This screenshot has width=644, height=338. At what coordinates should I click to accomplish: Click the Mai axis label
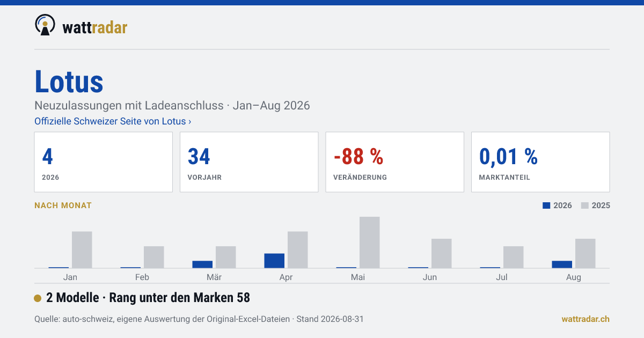point(358,277)
